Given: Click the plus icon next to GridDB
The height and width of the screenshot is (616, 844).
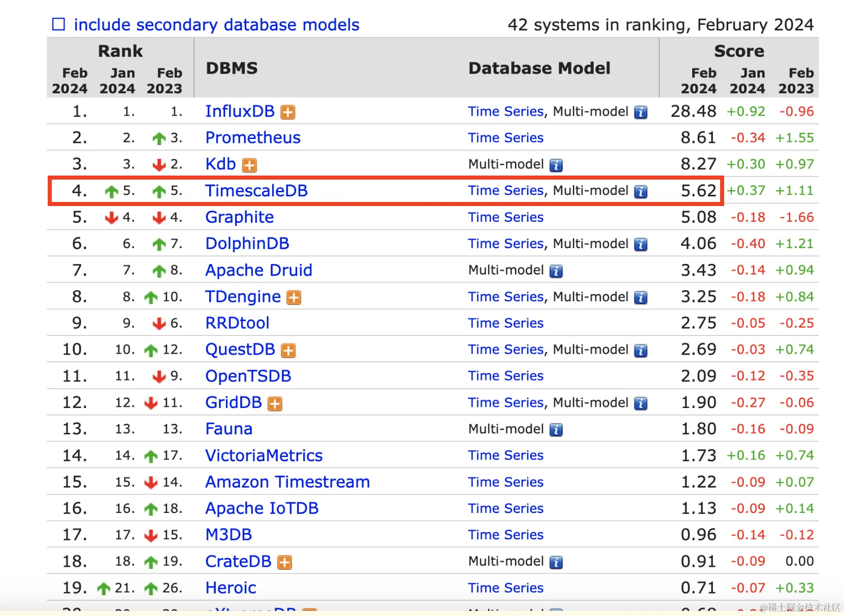Looking at the screenshot, I should click(x=275, y=403).
